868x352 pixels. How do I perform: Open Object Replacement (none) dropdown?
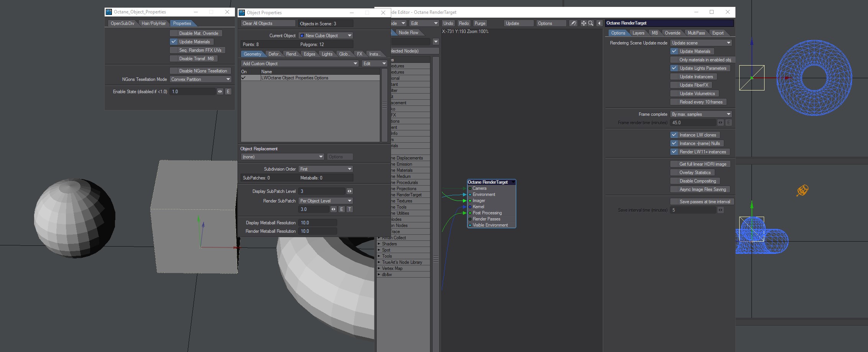point(282,157)
